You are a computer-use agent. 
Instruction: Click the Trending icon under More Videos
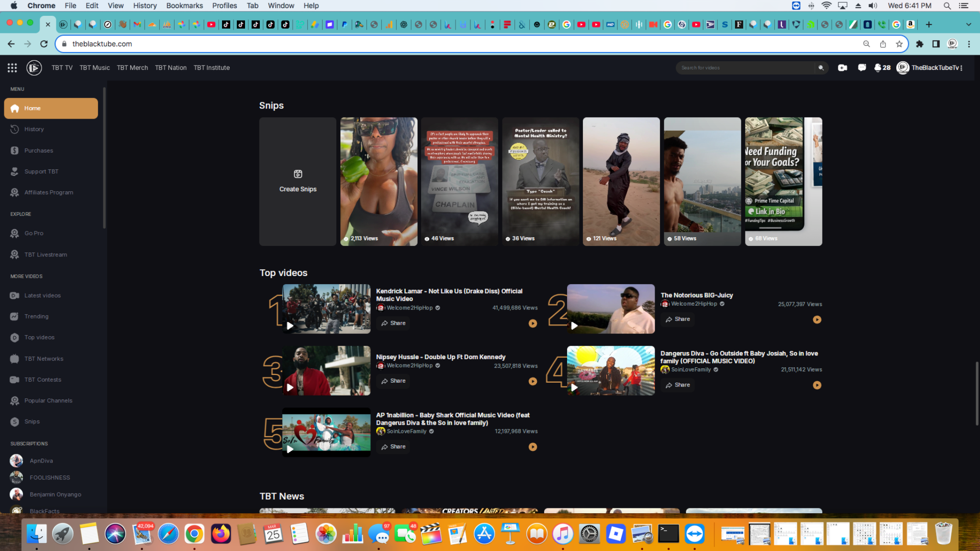coord(15,316)
